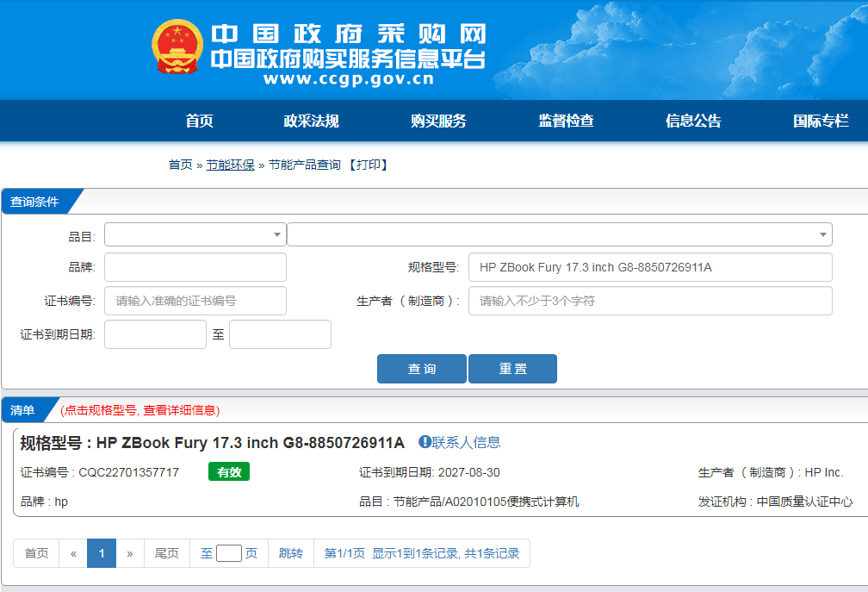The width and height of the screenshot is (868, 592).
Task: Click the info icon beside 联系人信息
Action: point(425,442)
